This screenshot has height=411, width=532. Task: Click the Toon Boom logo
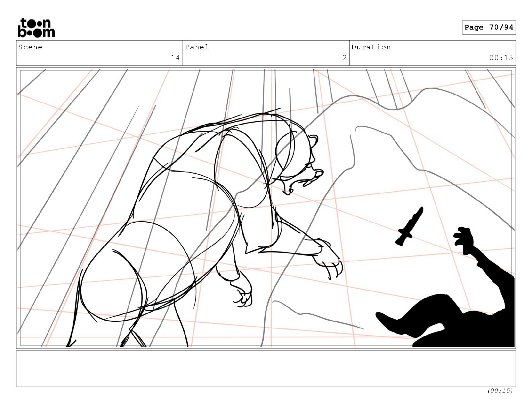pos(36,28)
